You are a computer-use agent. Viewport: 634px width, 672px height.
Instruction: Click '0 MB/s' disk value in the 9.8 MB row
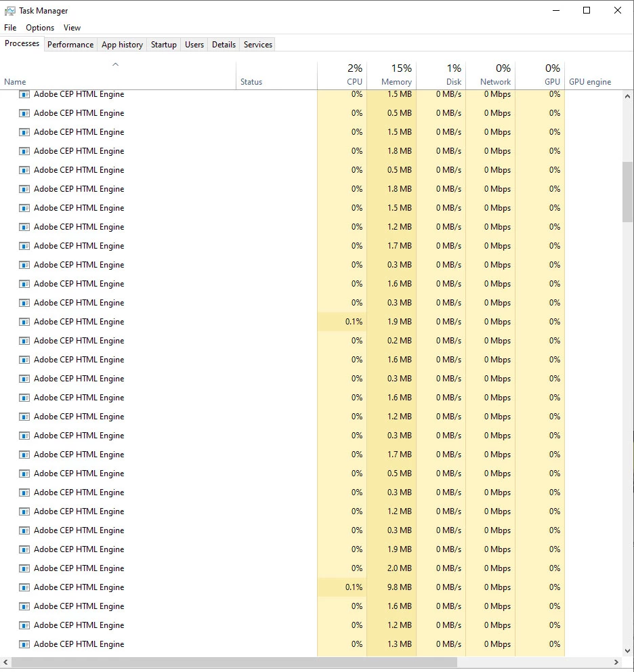449,587
